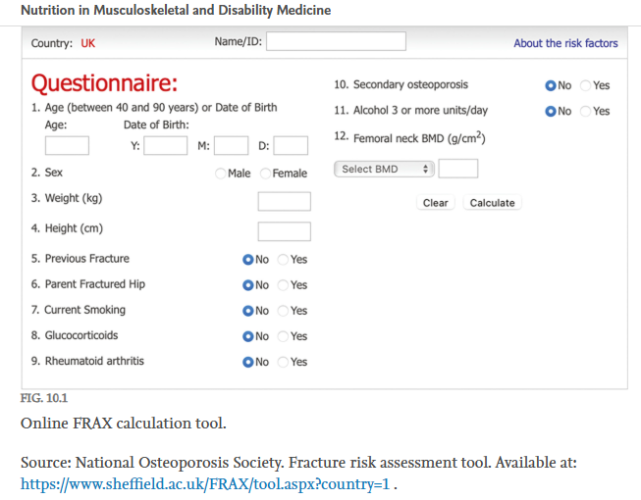This screenshot has width=641, height=500.
Task: Select the Female sex radio button
Action: click(265, 174)
